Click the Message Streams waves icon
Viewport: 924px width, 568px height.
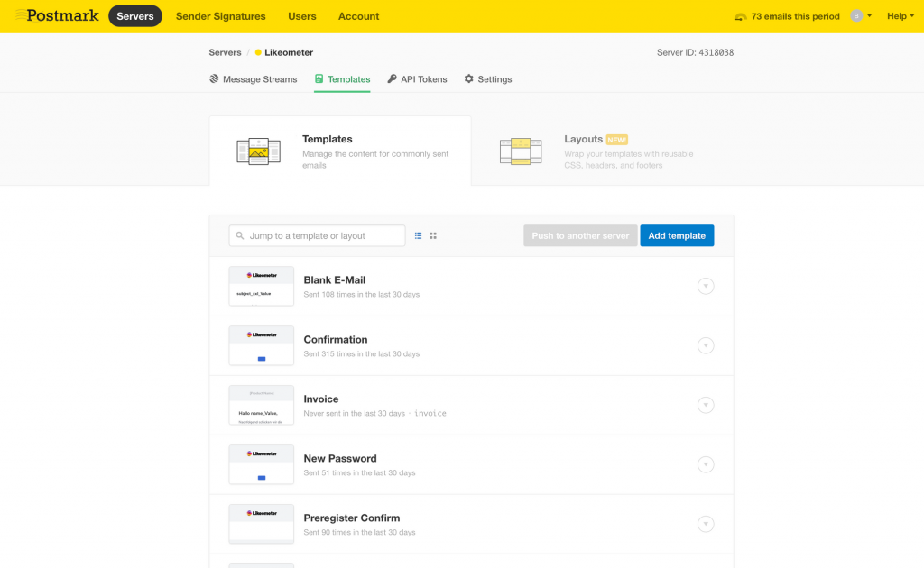214,78
